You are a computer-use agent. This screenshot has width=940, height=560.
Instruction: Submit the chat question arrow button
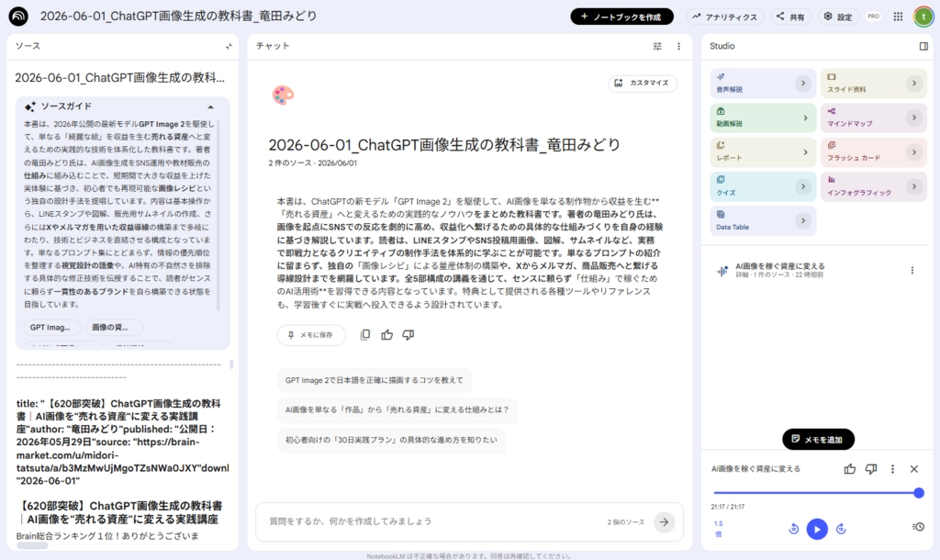664,521
